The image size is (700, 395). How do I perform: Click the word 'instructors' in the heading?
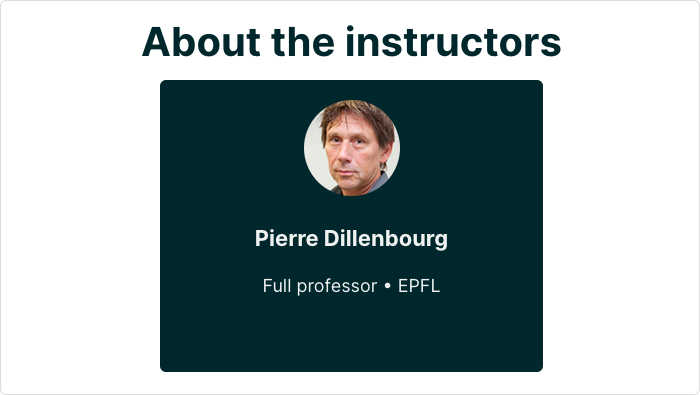pyautogui.click(x=453, y=42)
